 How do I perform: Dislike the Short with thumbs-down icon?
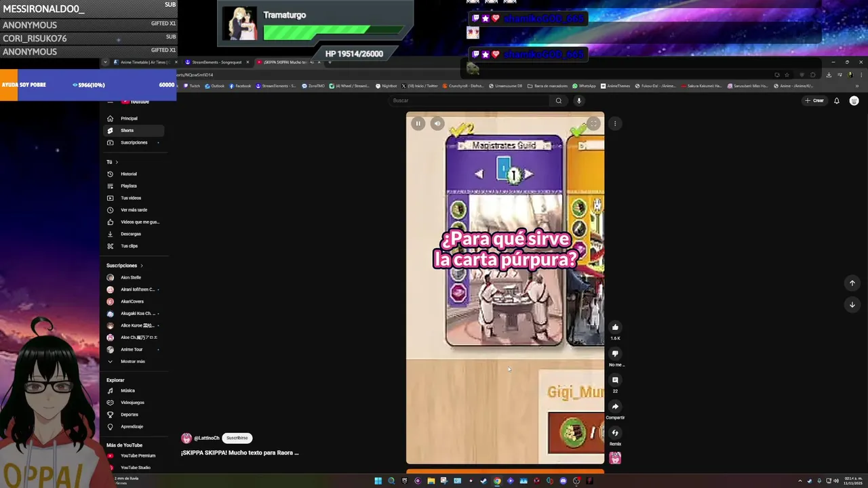pos(615,353)
